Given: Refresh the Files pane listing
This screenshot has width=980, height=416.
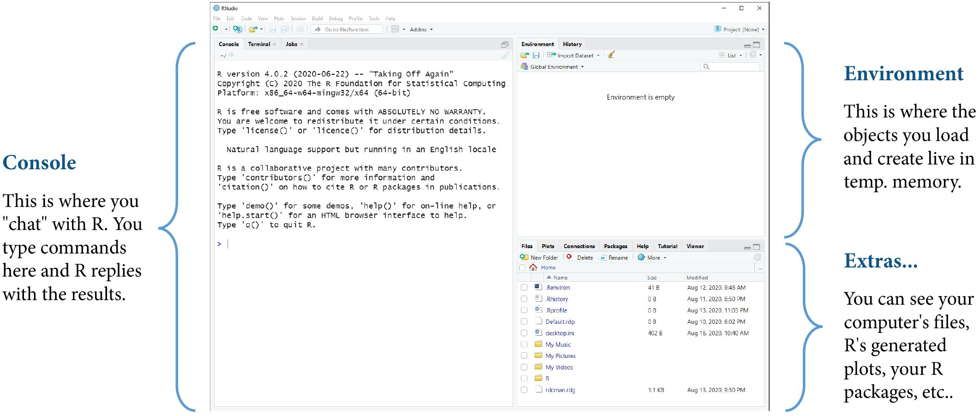Looking at the screenshot, I should [x=757, y=257].
